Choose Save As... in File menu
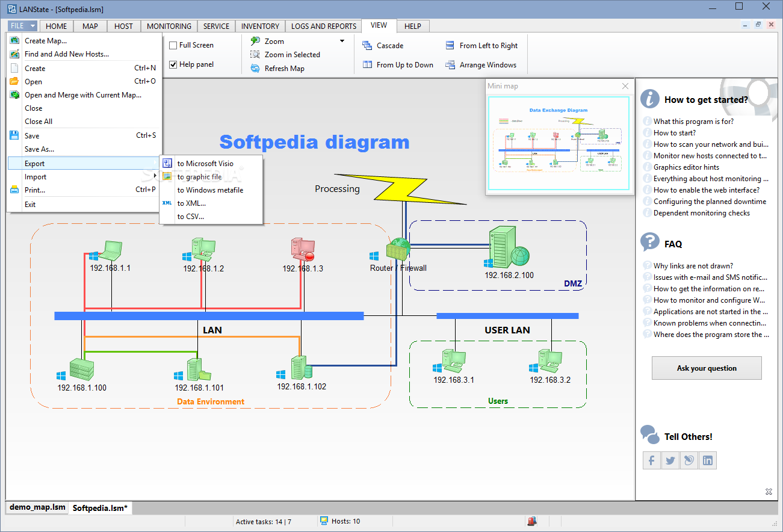The height and width of the screenshot is (532, 783). point(84,149)
